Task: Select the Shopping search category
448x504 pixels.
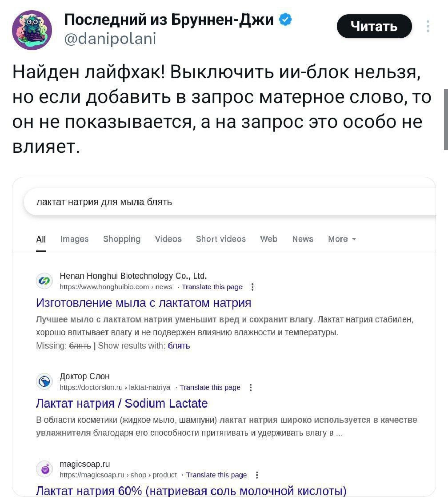Action: 122,239
